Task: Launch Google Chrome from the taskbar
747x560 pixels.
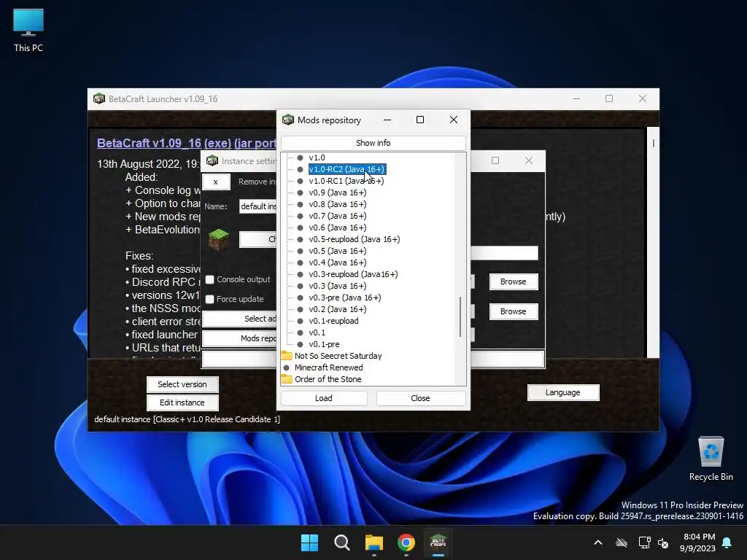Action: (406, 542)
